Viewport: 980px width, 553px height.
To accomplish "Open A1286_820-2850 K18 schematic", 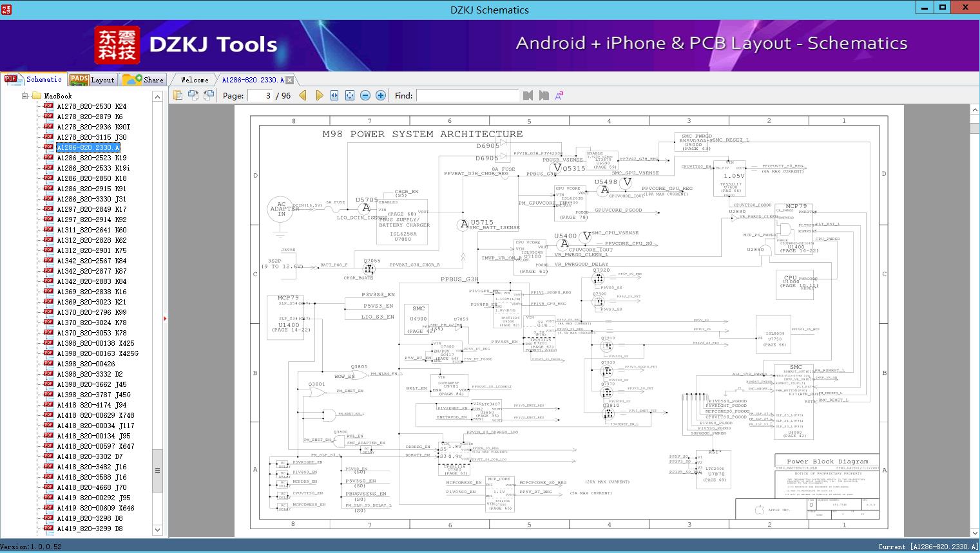I will click(x=91, y=178).
